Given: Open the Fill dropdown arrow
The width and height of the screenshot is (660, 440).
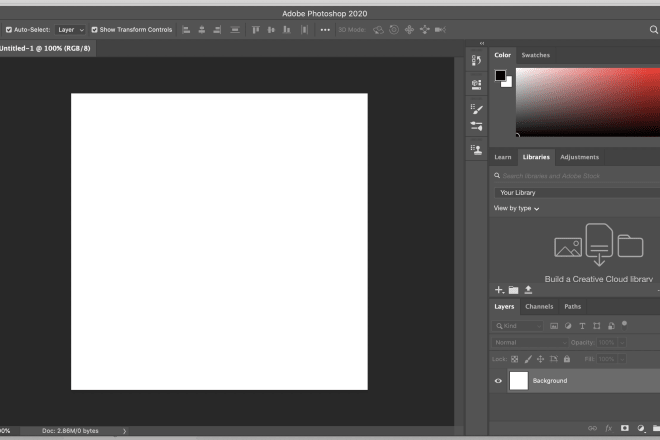Looking at the screenshot, I should (x=622, y=359).
